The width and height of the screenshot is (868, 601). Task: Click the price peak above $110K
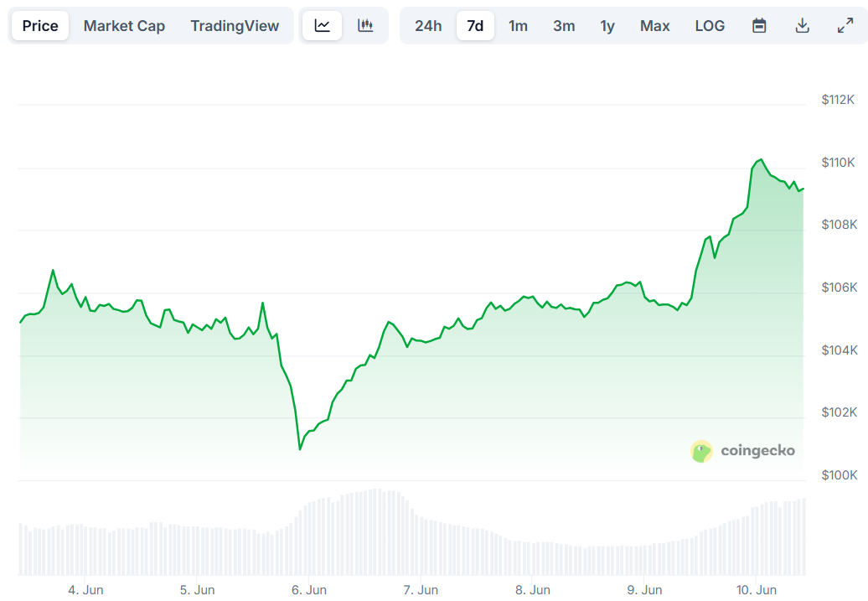(x=761, y=160)
